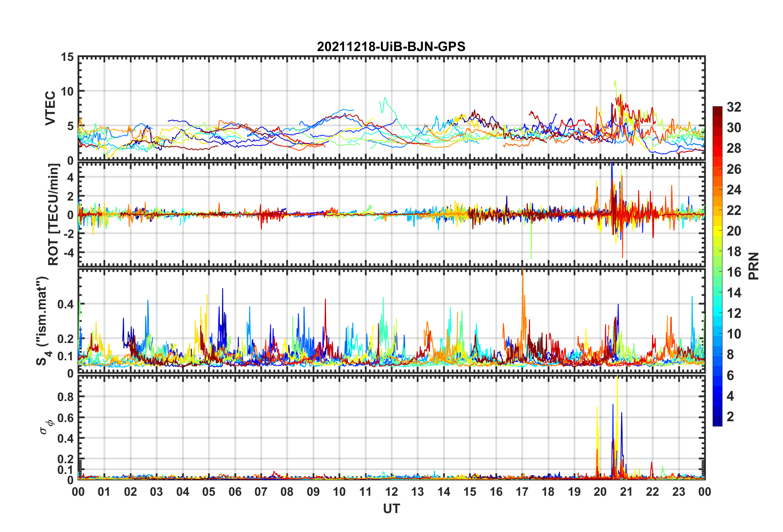
Task: Select the 0.8 tick on the sigma-phi axis
Action: coord(66,397)
